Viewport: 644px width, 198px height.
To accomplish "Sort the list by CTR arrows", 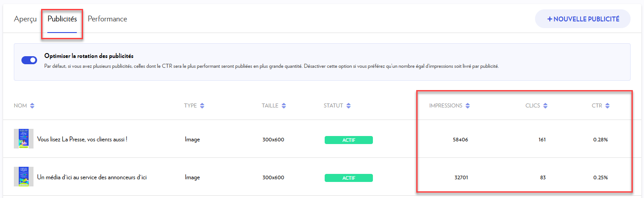I will (607, 106).
